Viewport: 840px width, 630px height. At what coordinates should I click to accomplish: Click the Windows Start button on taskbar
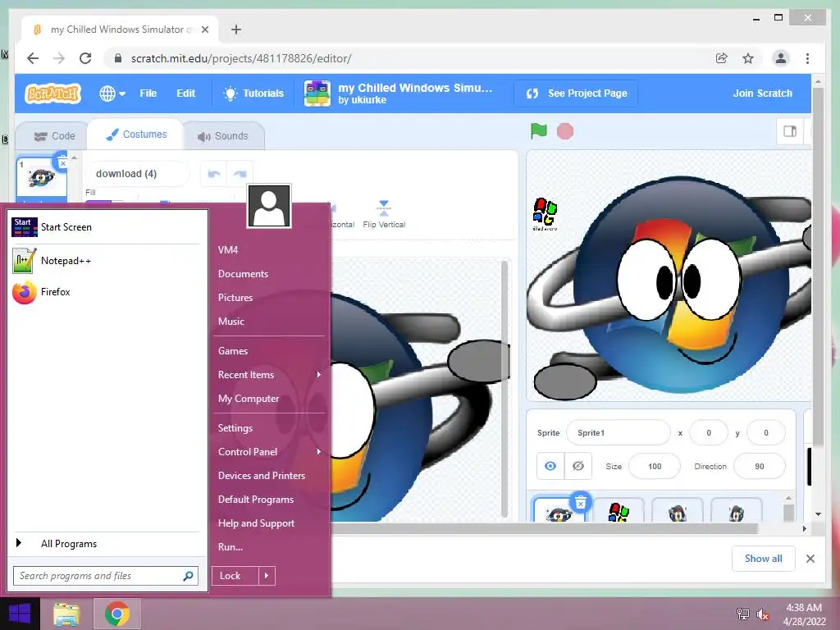20,614
